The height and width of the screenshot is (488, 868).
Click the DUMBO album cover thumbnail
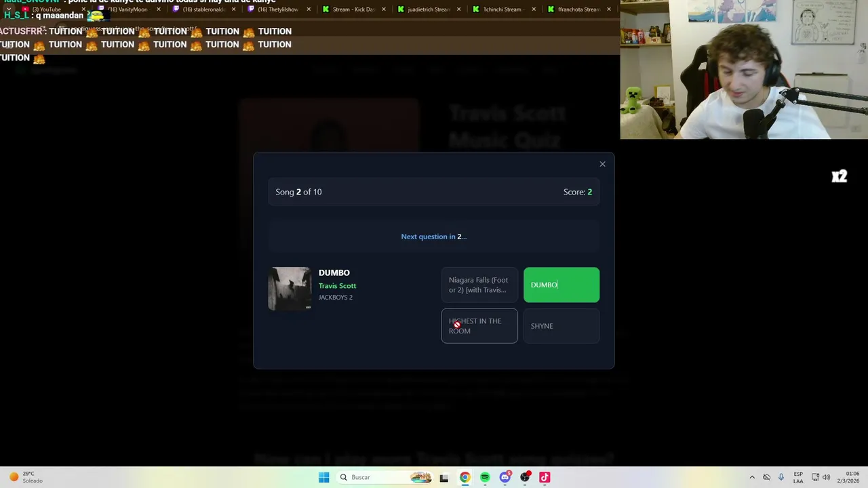pyautogui.click(x=290, y=289)
